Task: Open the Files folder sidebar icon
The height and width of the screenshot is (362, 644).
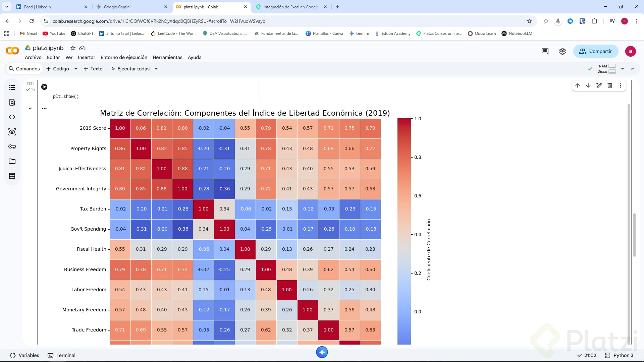Action: point(12,161)
